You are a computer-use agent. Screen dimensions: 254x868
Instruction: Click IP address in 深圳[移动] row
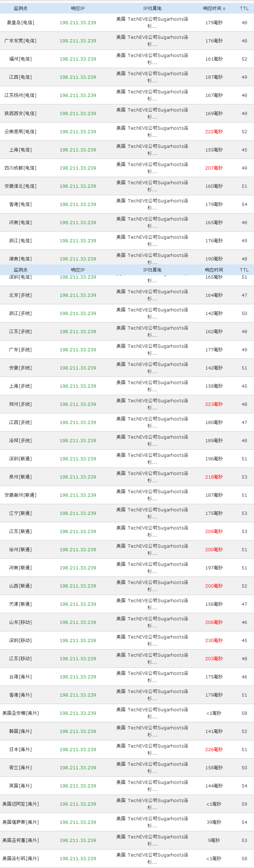(x=78, y=640)
